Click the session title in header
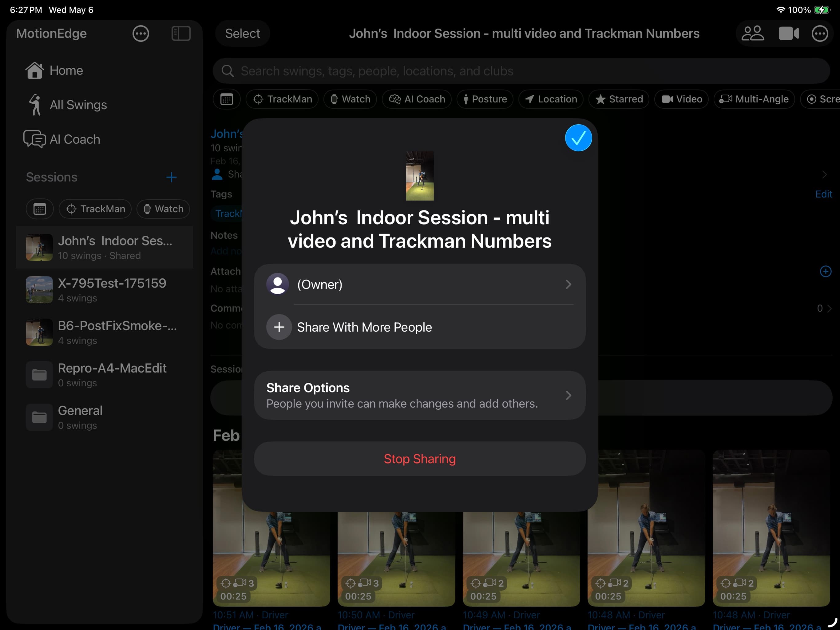 (x=524, y=34)
